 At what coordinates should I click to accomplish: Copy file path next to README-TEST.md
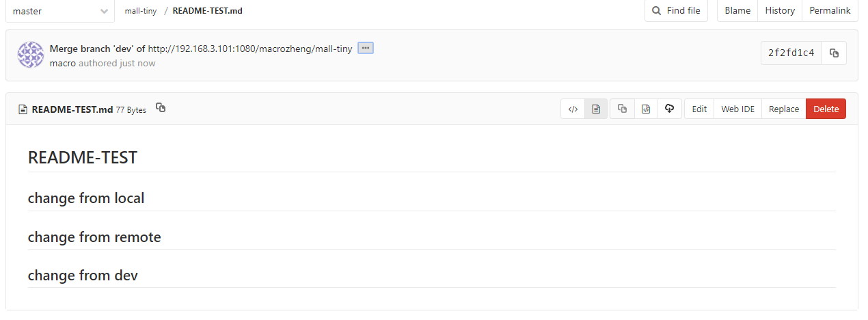tap(161, 108)
